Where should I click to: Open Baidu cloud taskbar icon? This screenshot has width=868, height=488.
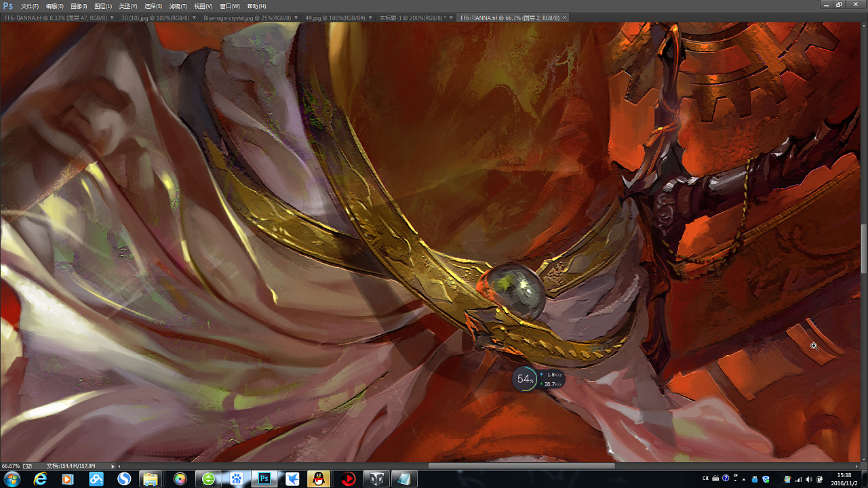point(96,479)
